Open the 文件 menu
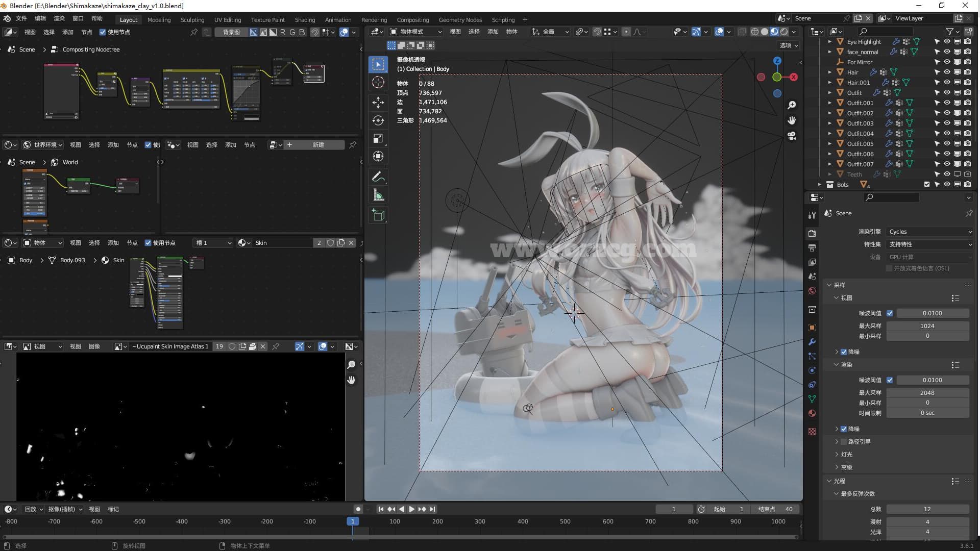Image resolution: width=980 pixels, height=551 pixels. (x=21, y=18)
